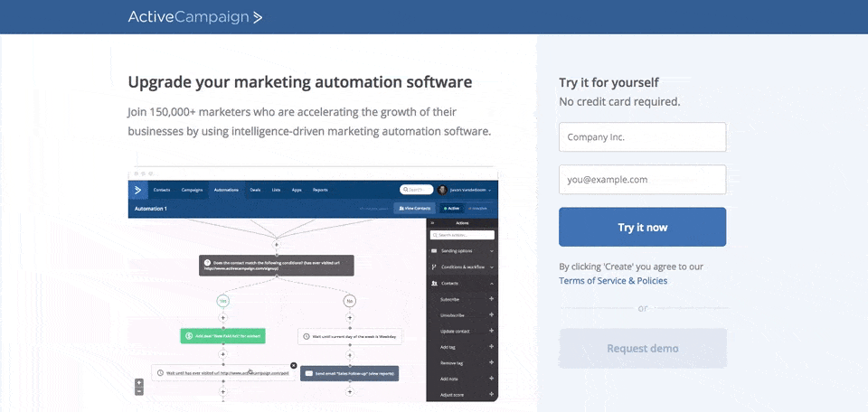Open Contacts in the app top navigation

tap(162, 190)
